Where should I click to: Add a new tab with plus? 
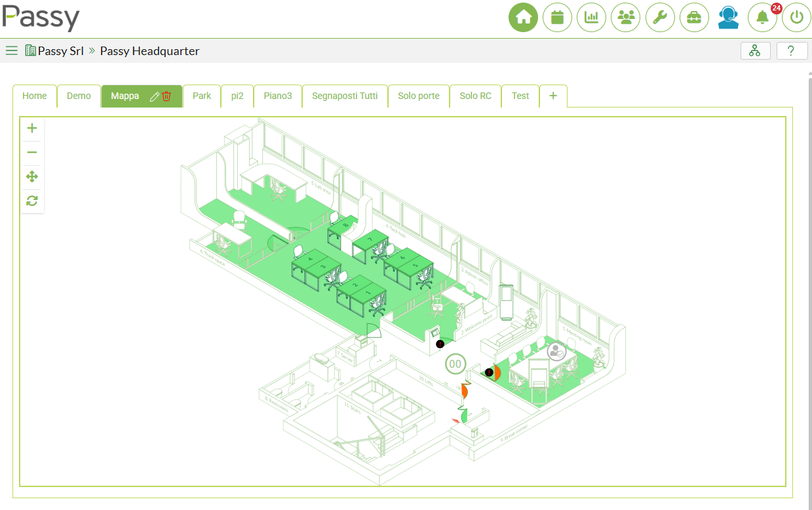pos(553,96)
